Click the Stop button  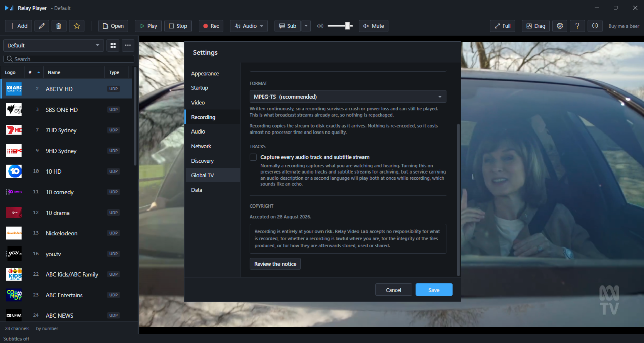(x=178, y=26)
